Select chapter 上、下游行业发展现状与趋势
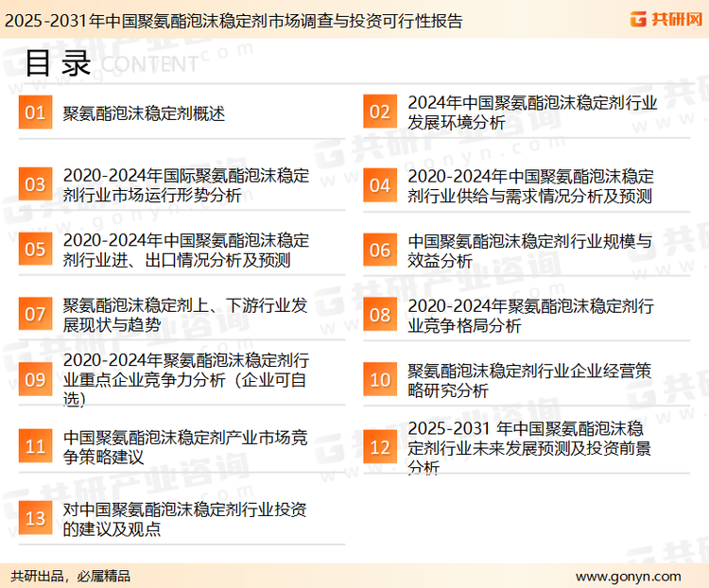 tap(185, 315)
